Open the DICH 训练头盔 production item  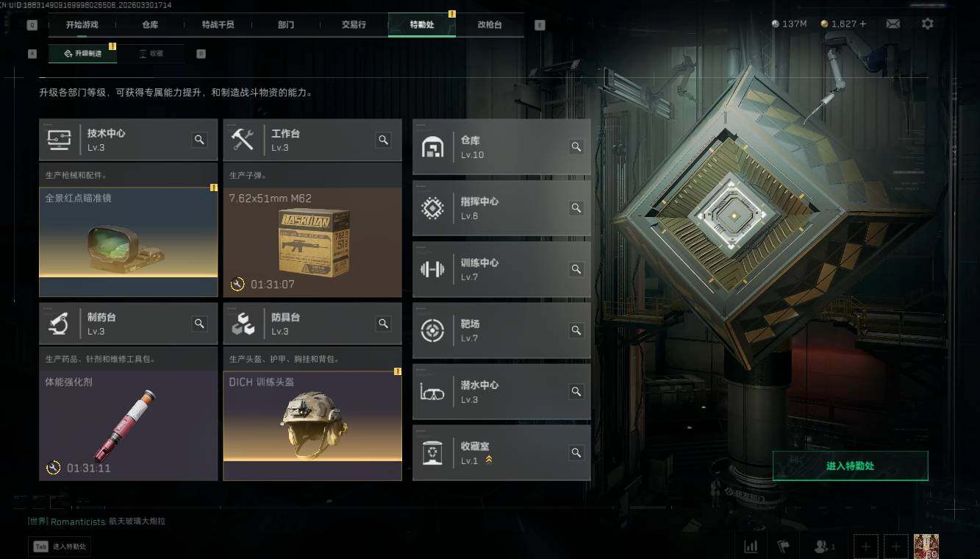(x=312, y=425)
